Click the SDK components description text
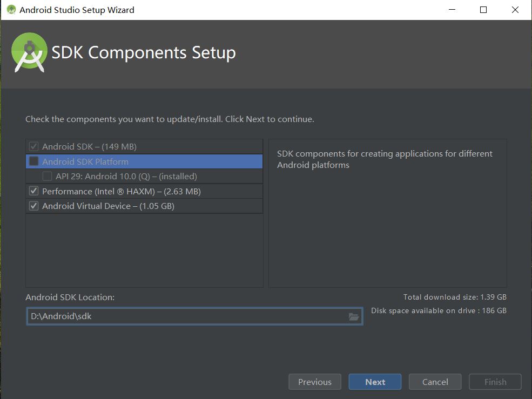Screen dimensions: 532x399 point(385,159)
